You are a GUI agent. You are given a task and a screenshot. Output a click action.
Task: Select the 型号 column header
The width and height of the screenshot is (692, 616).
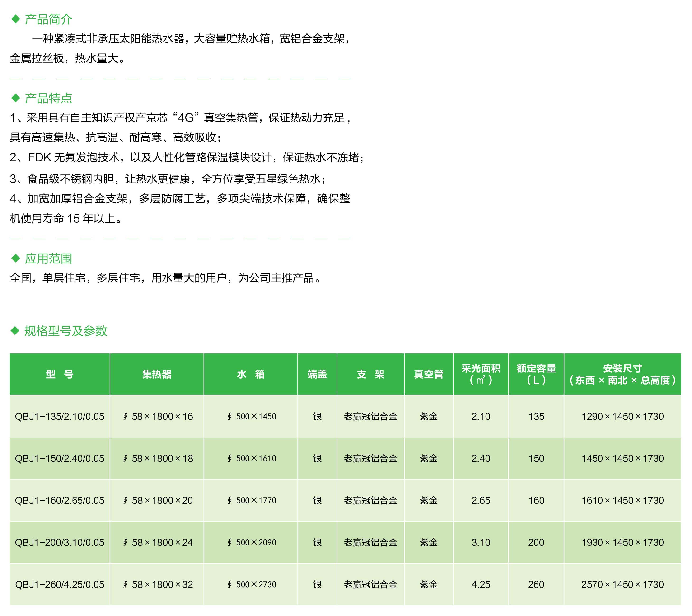(x=60, y=374)
